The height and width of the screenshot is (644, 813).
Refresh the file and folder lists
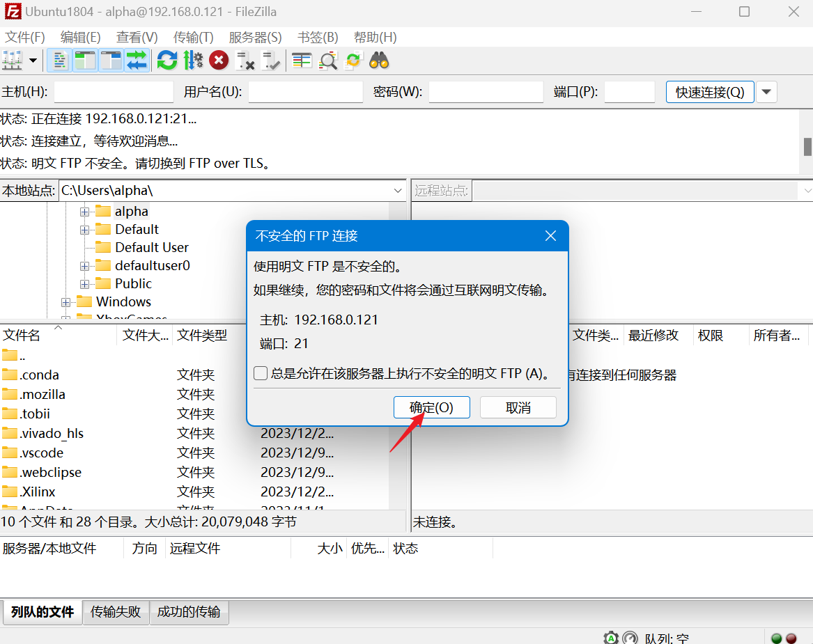167,61
